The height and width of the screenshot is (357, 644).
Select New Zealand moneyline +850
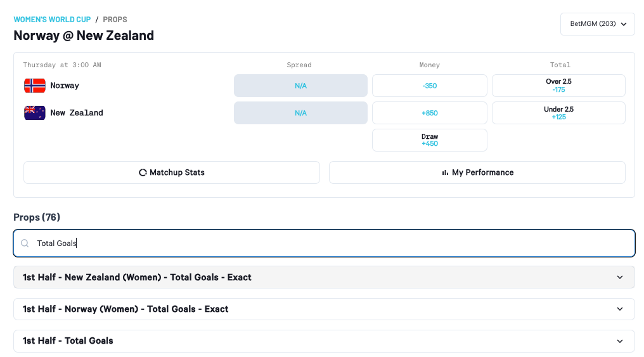(x=429, y=113)
